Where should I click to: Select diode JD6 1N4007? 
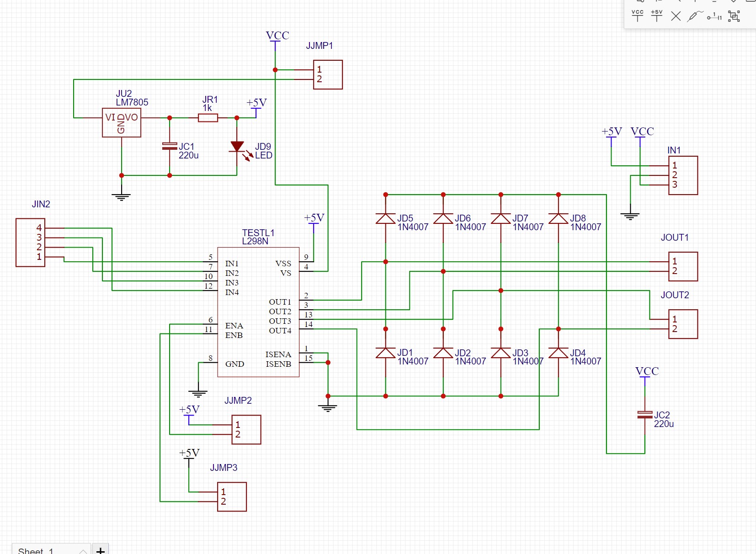pyautogui.click(x=443, y=219)
